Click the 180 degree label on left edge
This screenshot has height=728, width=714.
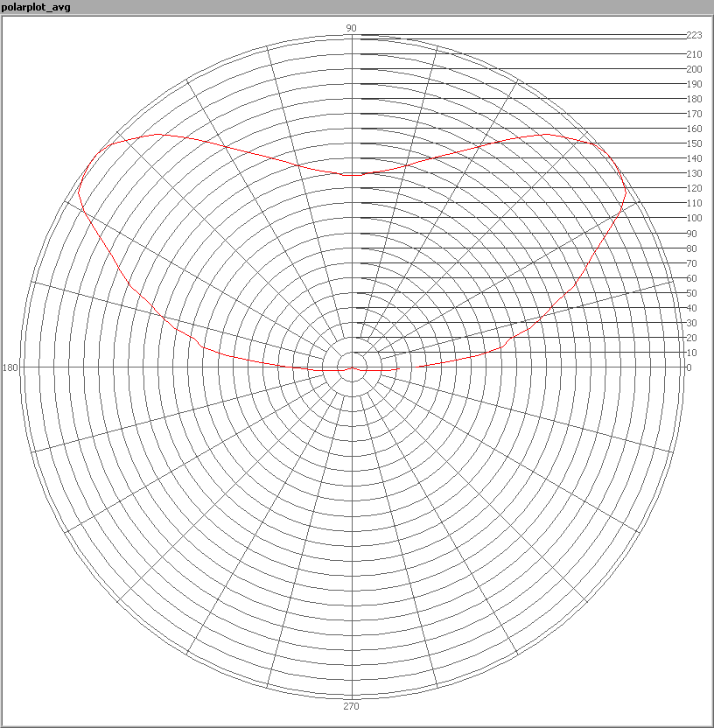click(x=10, y=367)
